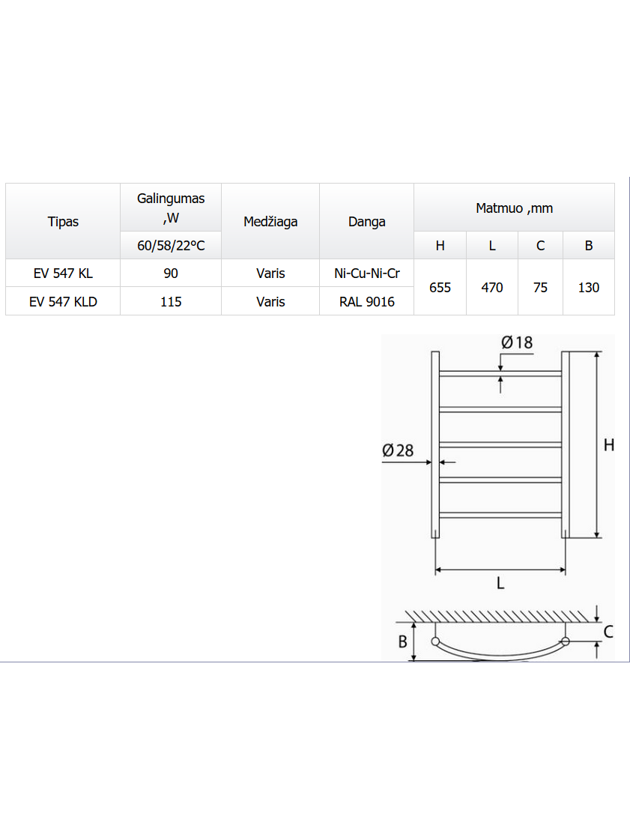Select the L dimension value "470"

click(x=492, y=288)
